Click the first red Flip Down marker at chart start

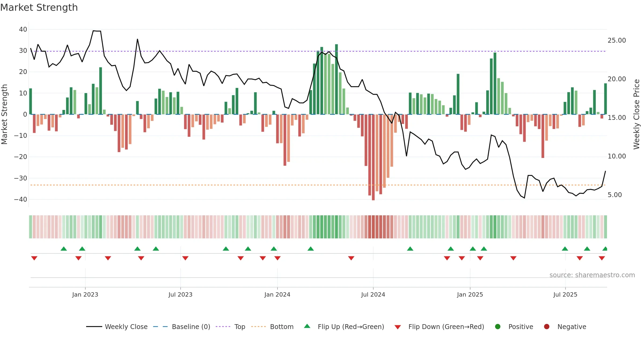tap(34, 258)
